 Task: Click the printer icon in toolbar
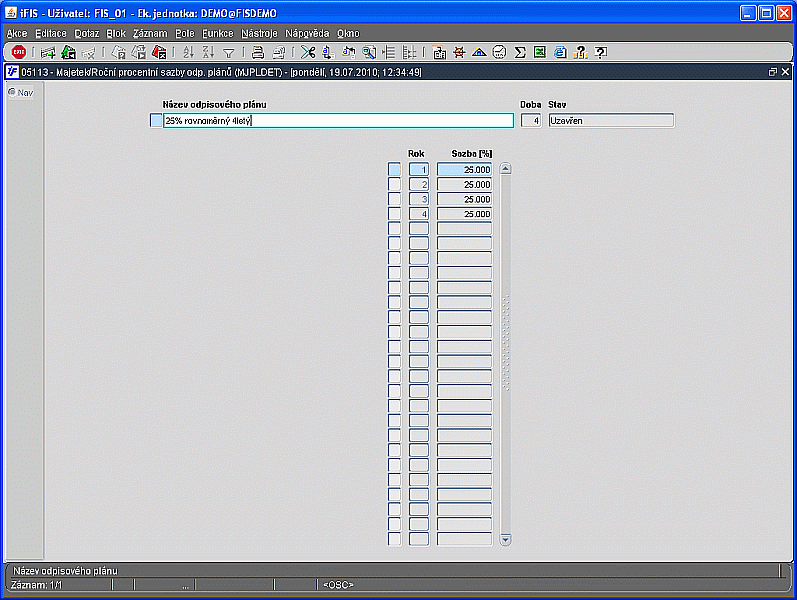pos(258,52)
